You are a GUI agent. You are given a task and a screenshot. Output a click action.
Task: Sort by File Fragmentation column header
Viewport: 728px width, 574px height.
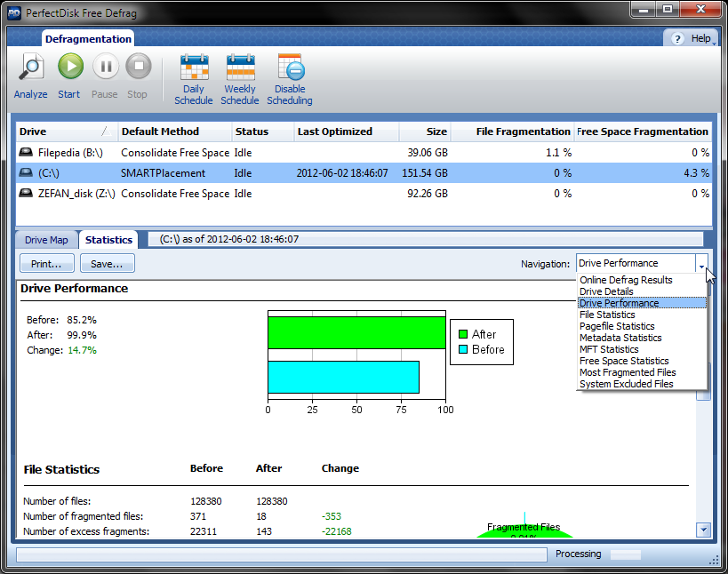513,132
